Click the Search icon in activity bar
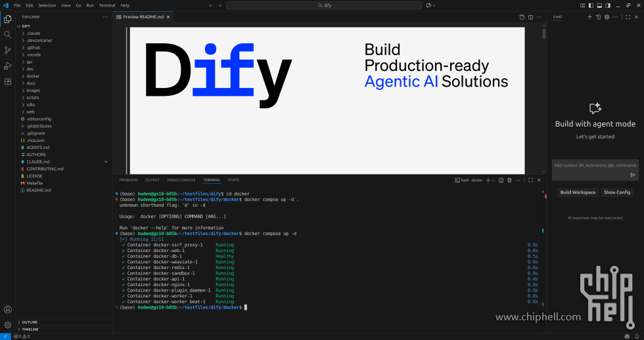This screenshot has width=644, height=340. pyautogui.click(x=8, y=34)
